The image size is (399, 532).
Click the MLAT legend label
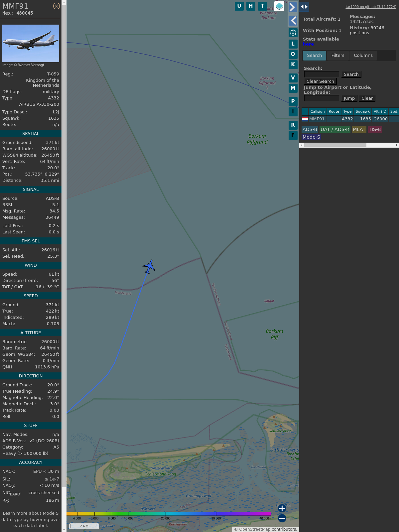click(359, 130)
